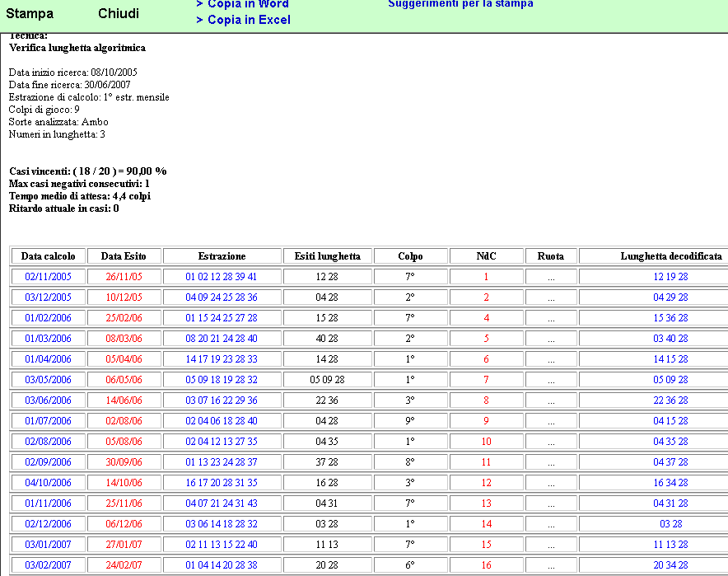Select the Data calcolo column header
The height and width of the screenshot is (576, 728).
point(49,256)
